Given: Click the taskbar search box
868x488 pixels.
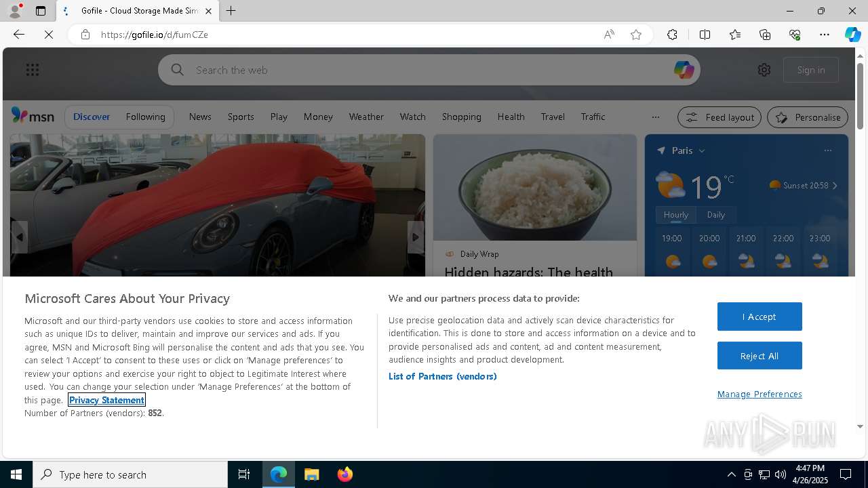Looking at the screenshot, I should point(130,474).
